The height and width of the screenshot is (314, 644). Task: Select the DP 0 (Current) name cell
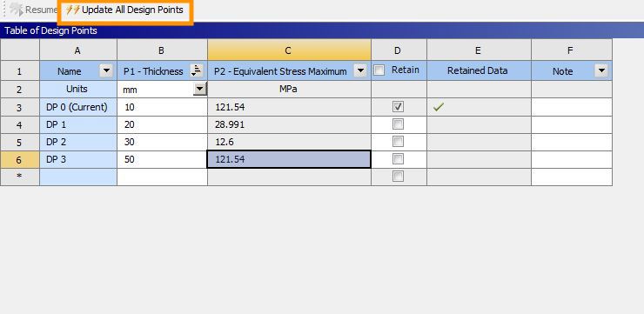(x=78, y=107)
